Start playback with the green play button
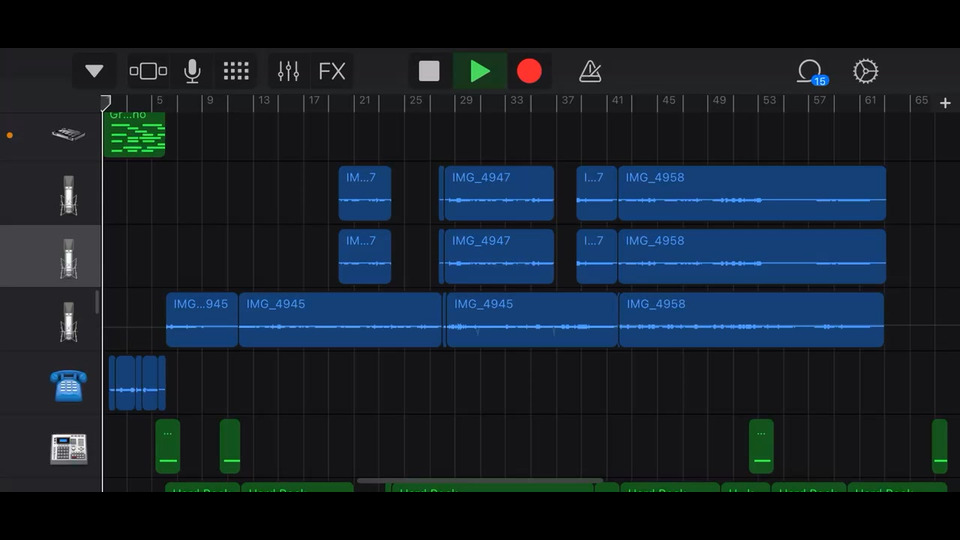 point(480,71)
